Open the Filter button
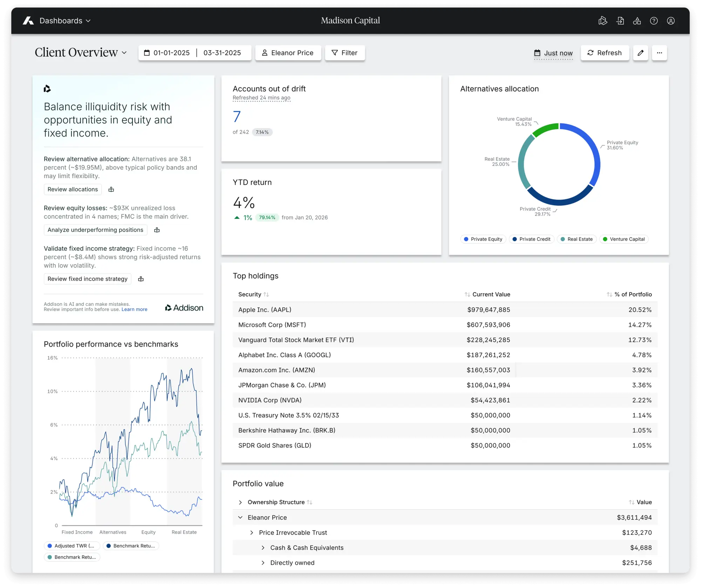 click(x=345, y=53)
